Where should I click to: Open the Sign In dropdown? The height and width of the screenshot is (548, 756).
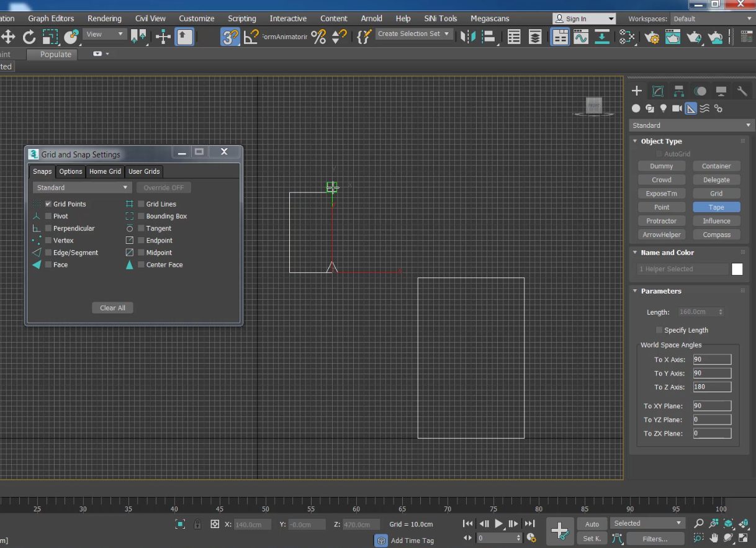pyautogui.click(x=584, y=19)
